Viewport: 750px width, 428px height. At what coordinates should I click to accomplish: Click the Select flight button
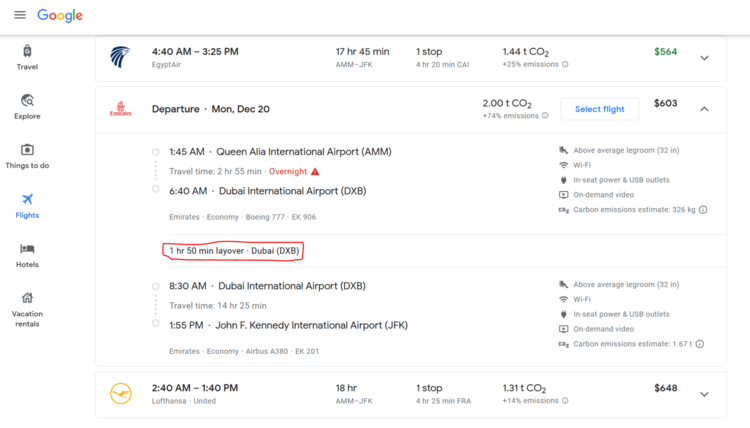click(x=599, y=109)
